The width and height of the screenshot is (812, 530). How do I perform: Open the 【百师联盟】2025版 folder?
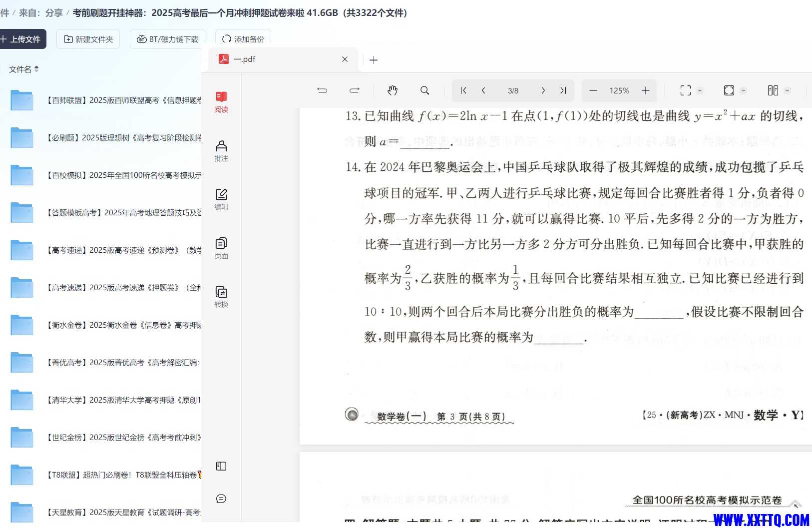(124, 100)
